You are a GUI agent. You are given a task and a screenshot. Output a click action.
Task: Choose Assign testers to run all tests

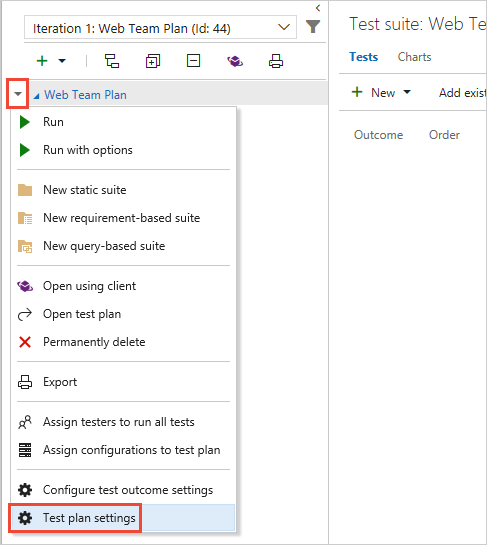123,422
